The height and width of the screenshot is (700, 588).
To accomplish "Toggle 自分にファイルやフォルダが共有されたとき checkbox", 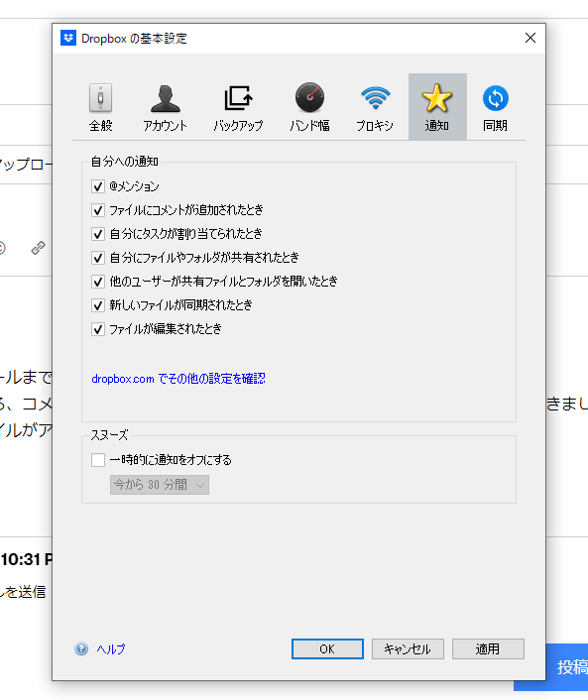I will 98,258.
